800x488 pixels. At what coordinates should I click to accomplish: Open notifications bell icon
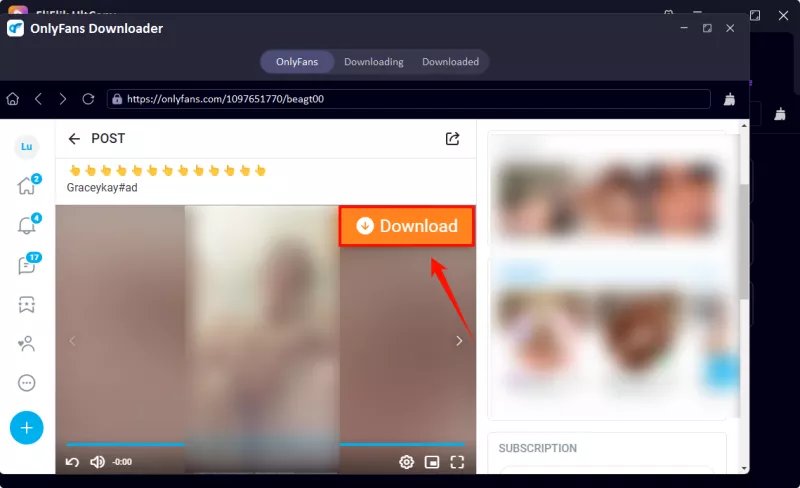(27, 225)
